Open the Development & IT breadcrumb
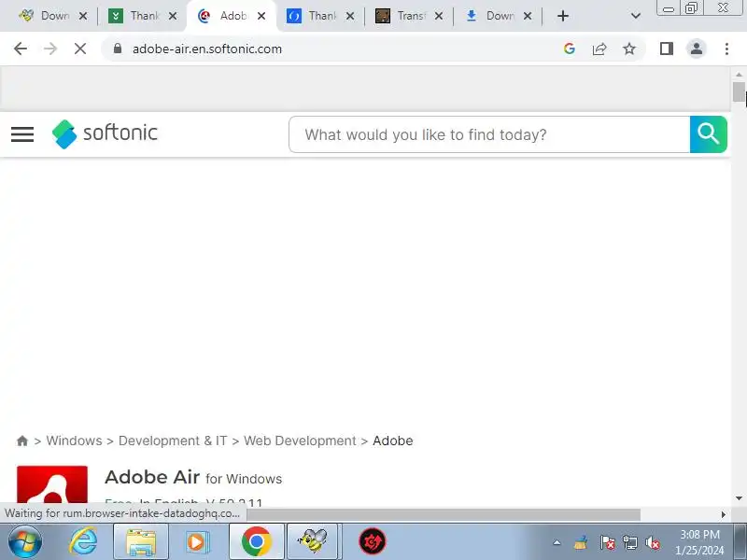The image size is (747, 560). (x=173, y=441)
